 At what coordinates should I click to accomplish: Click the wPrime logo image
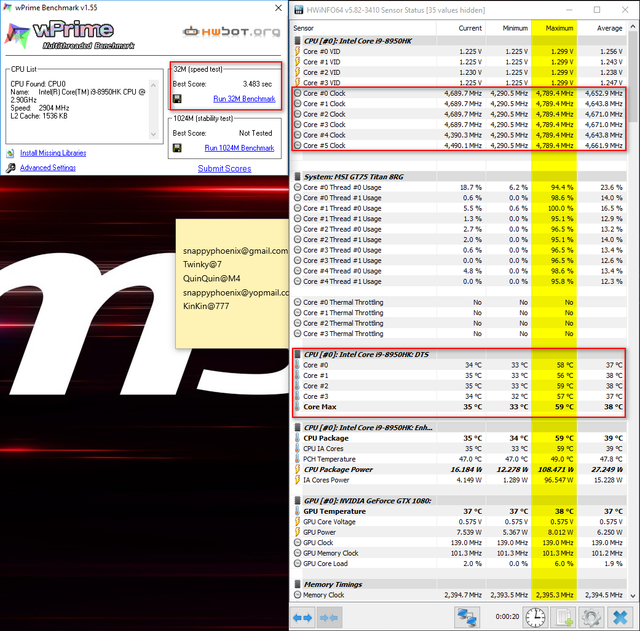coord(69,36)
